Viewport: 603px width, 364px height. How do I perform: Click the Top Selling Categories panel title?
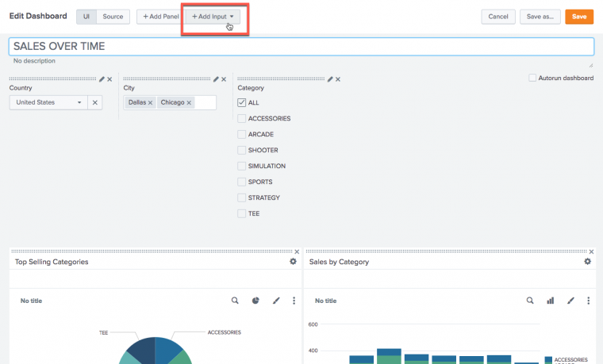tap(52, 262)
